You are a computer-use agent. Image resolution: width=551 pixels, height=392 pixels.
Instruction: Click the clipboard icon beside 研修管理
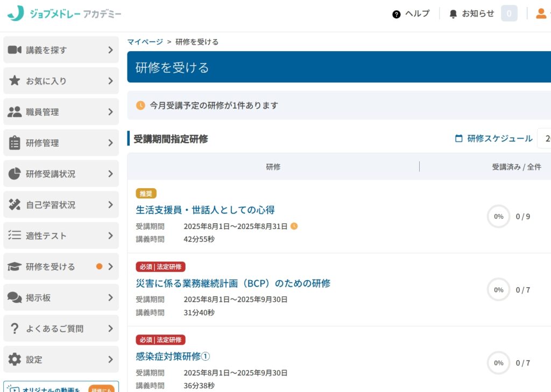click(x=15, y=142)
